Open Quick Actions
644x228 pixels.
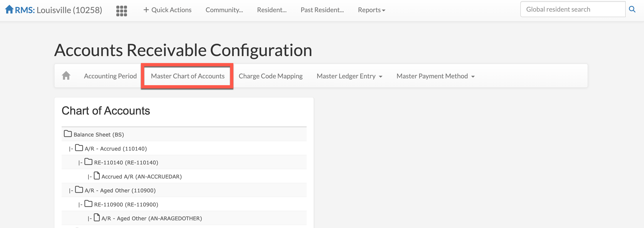pos(167,10)
